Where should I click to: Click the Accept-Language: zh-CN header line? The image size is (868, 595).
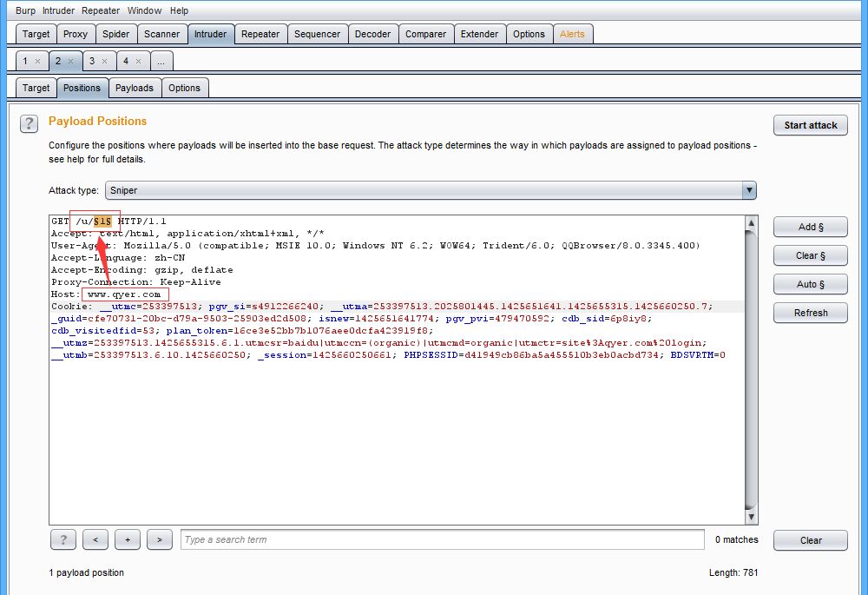click(118, 258)
